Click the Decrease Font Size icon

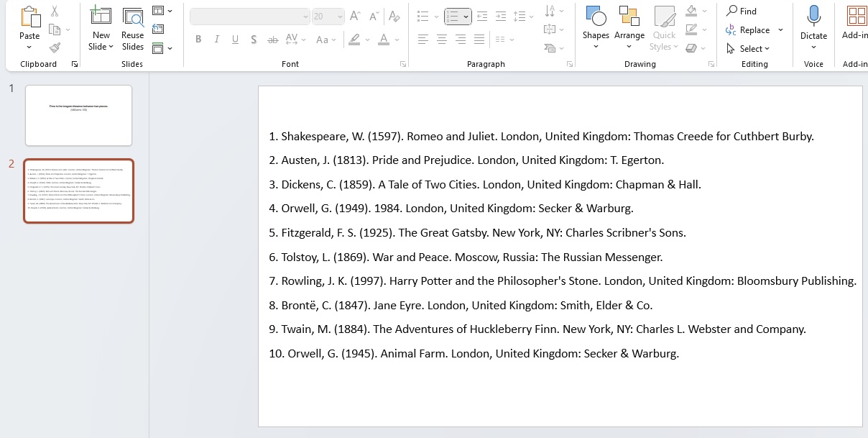(x=374, y=16)
